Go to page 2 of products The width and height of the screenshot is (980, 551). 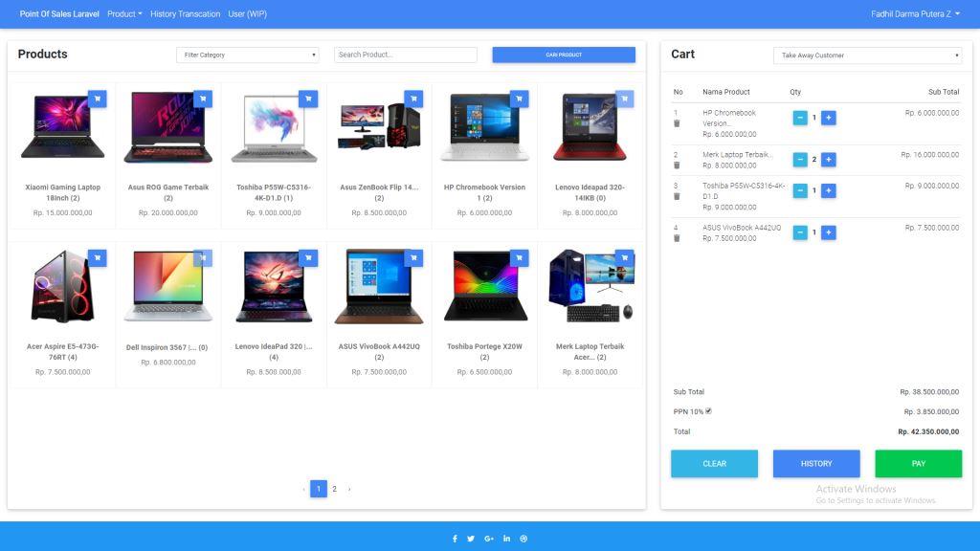334,489
